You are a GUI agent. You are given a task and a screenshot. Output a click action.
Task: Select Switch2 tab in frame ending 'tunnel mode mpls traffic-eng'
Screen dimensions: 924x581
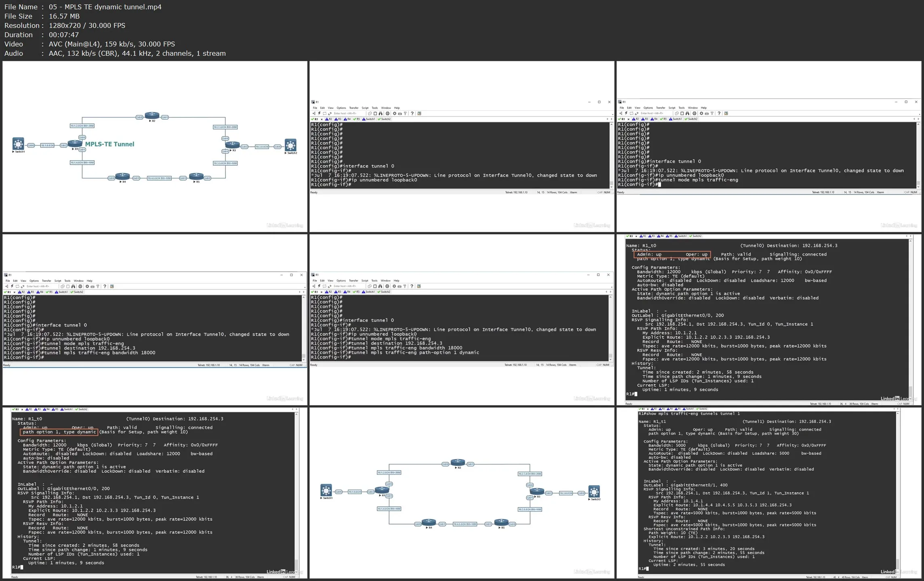[x=691, y=119]
